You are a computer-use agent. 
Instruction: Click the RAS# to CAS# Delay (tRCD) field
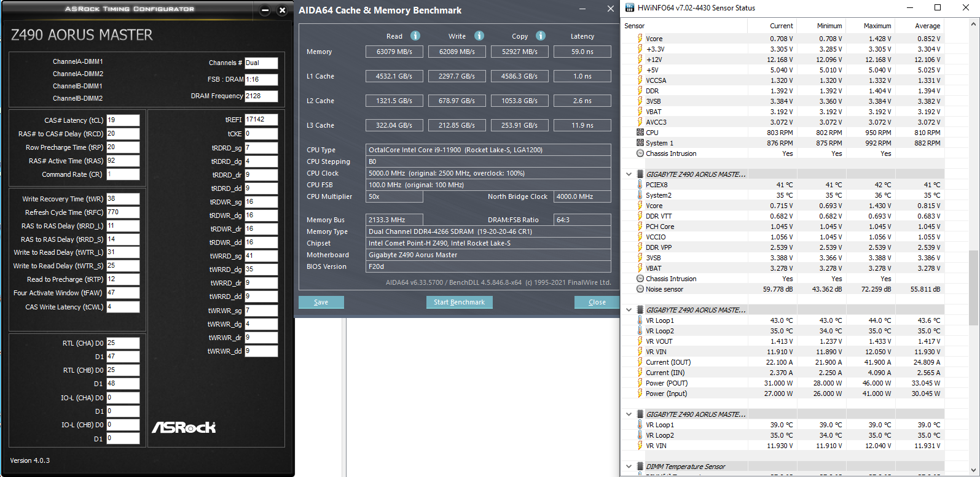pyautogui.click(x=123, y=134)
